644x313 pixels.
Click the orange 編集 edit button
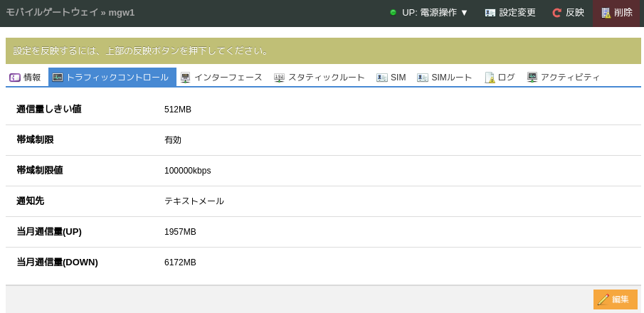pyautogui.click(x=615, y=299)
